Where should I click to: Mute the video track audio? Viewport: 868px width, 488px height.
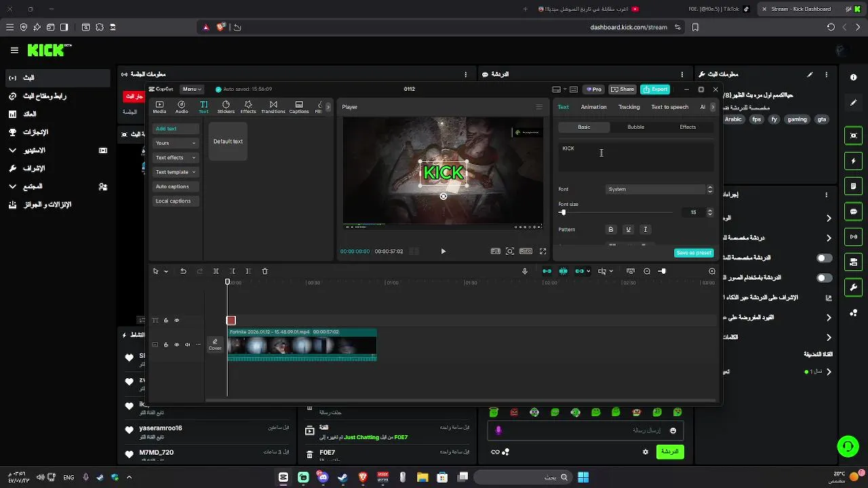tap(188, 345)
